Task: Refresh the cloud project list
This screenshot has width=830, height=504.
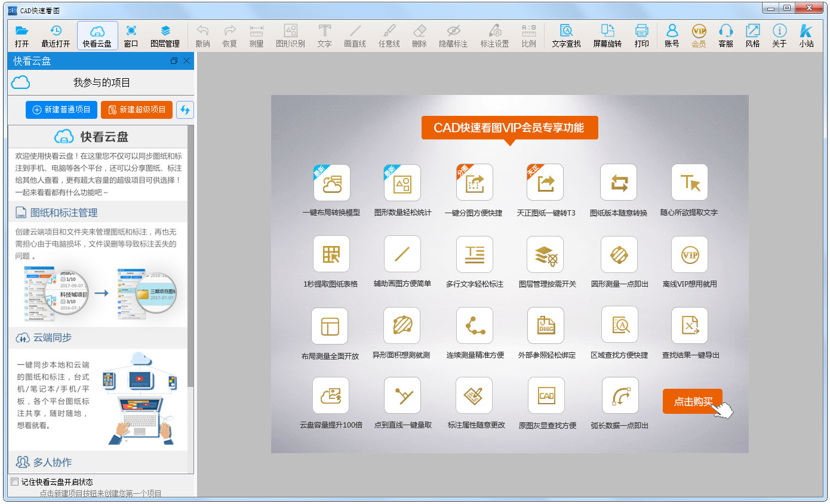Action: pyautogui.click(x=185, y=110)
